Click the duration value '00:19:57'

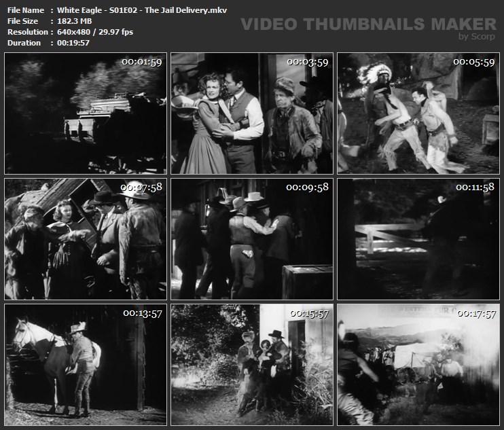coord(73,43)
